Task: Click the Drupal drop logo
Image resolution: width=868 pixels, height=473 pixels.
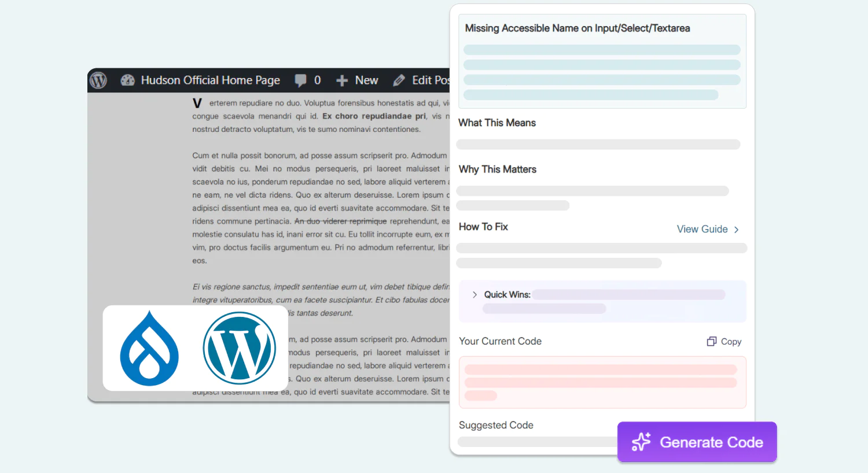Action: pos(149,348)
